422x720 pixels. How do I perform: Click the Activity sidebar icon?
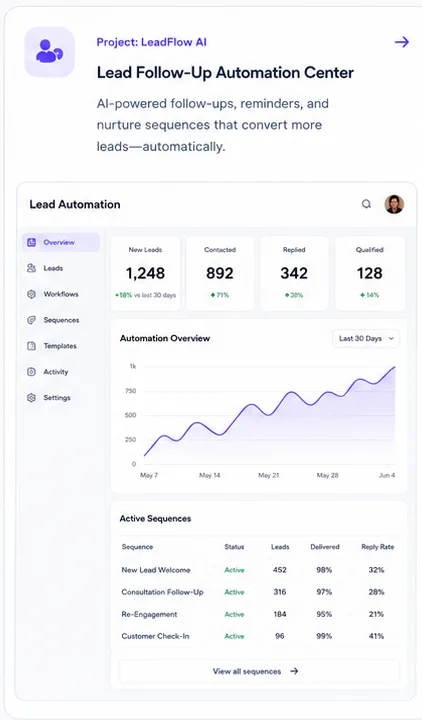[31, 372]
